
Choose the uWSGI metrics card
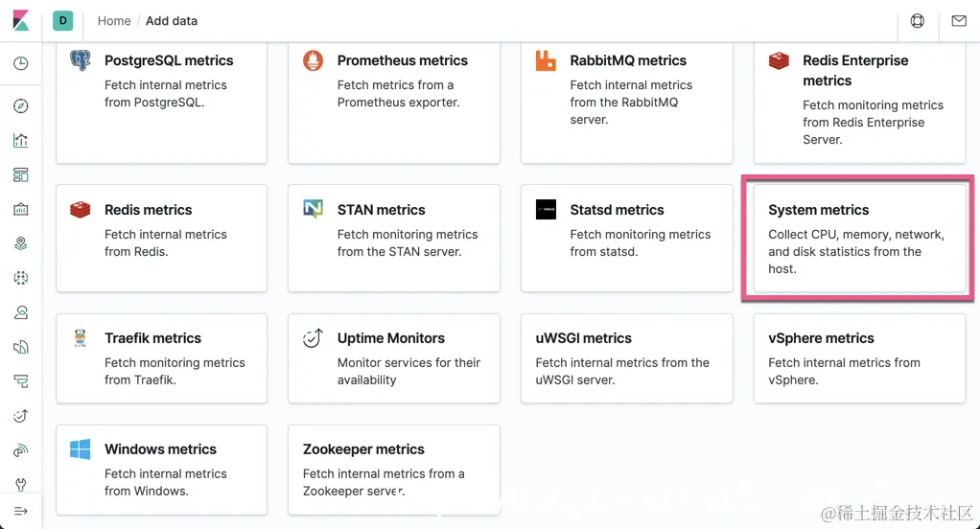click(x=627, y=358)
